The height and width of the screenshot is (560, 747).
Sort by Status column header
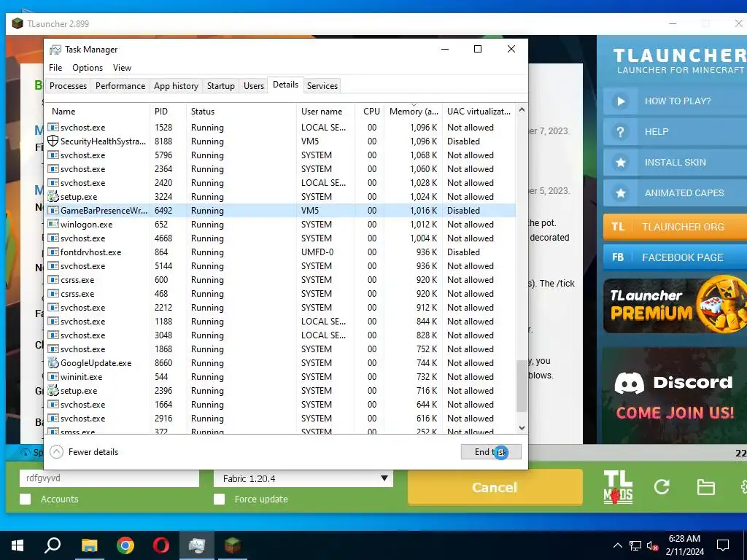pos(241,111)
